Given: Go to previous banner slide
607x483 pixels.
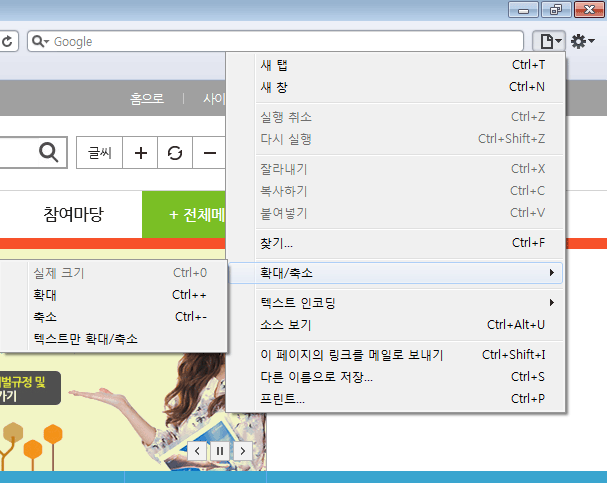Looking at the screenshot, I should pos(198,451).
